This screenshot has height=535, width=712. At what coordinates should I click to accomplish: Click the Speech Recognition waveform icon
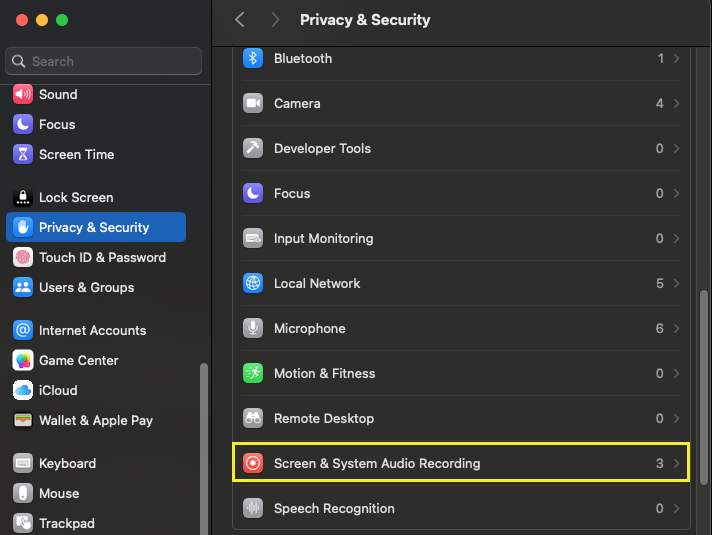click(253, 509)
